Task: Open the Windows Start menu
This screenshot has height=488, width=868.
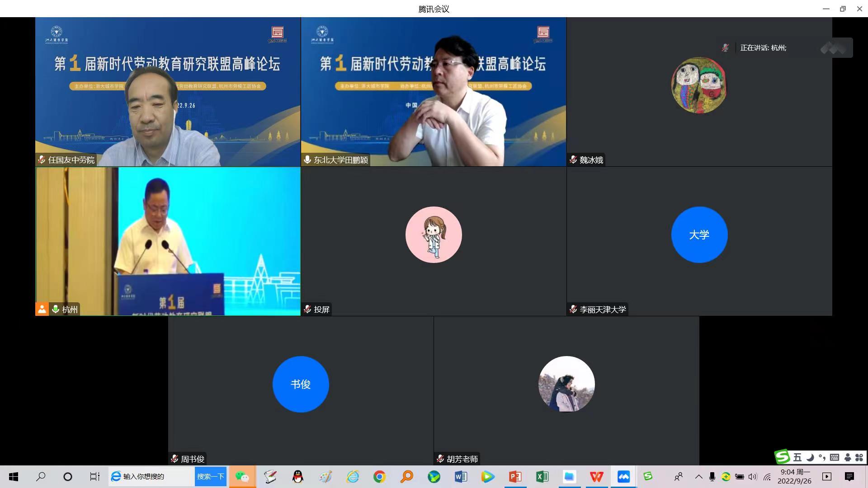Action: (x=14, y=477)
